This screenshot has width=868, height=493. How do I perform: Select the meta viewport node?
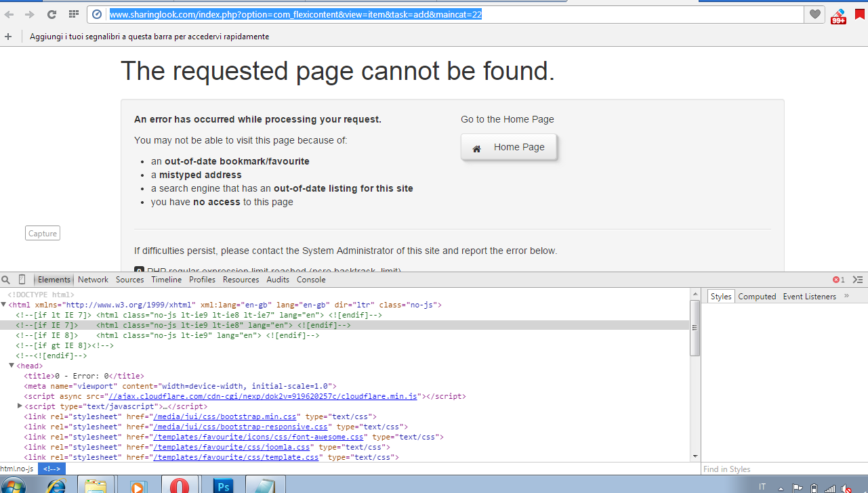(x=180, y=386)
